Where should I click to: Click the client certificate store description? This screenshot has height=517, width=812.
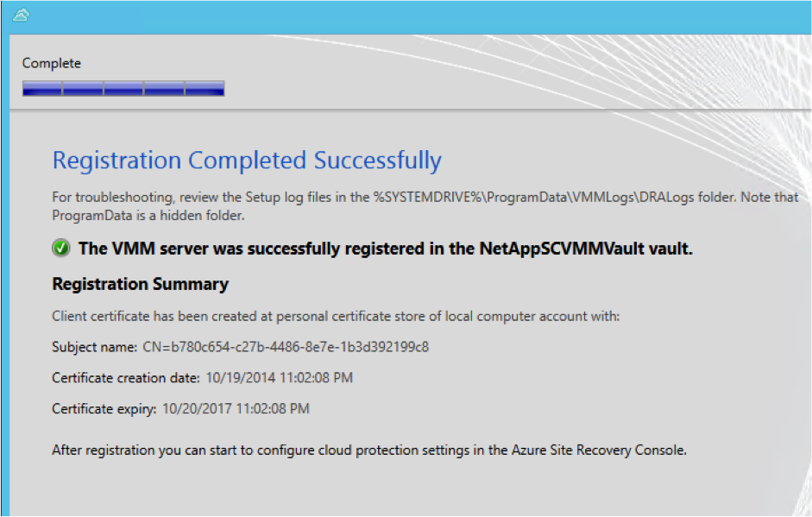[336, 317]
